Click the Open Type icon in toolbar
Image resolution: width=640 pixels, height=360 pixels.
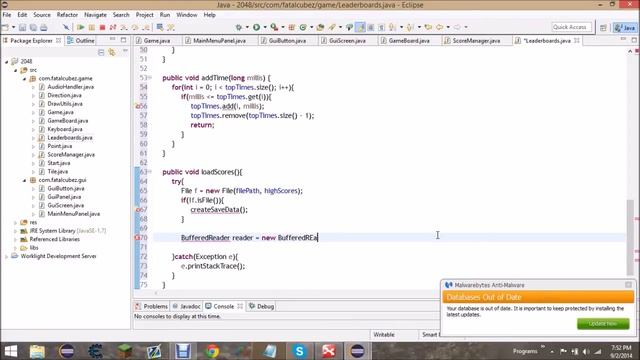coord(320,27)
